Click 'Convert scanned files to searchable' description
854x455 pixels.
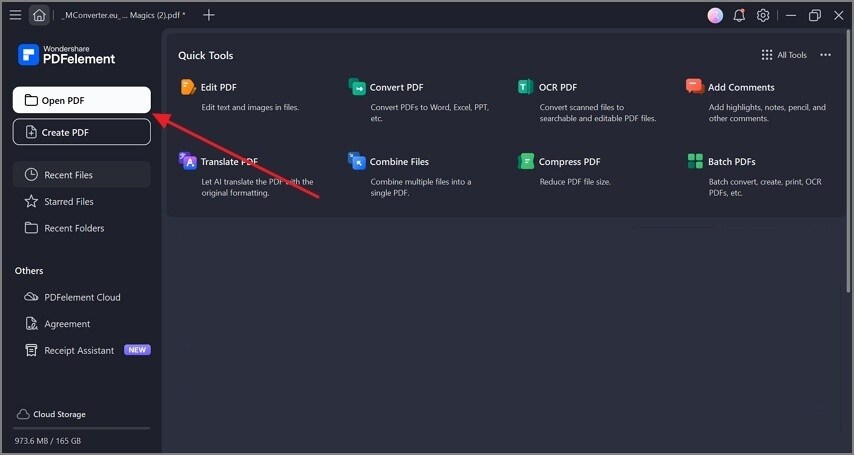(x=598, y=113)
